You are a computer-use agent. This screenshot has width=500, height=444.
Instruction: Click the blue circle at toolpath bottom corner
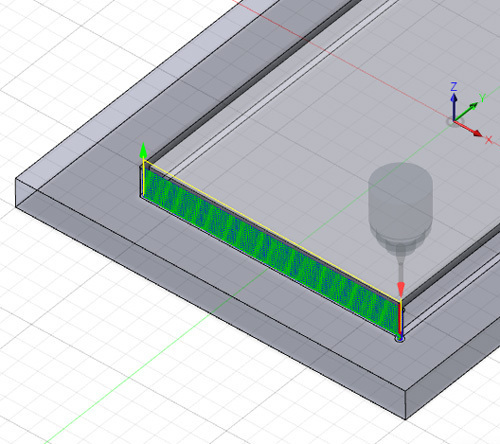click(x=400, y=339)
